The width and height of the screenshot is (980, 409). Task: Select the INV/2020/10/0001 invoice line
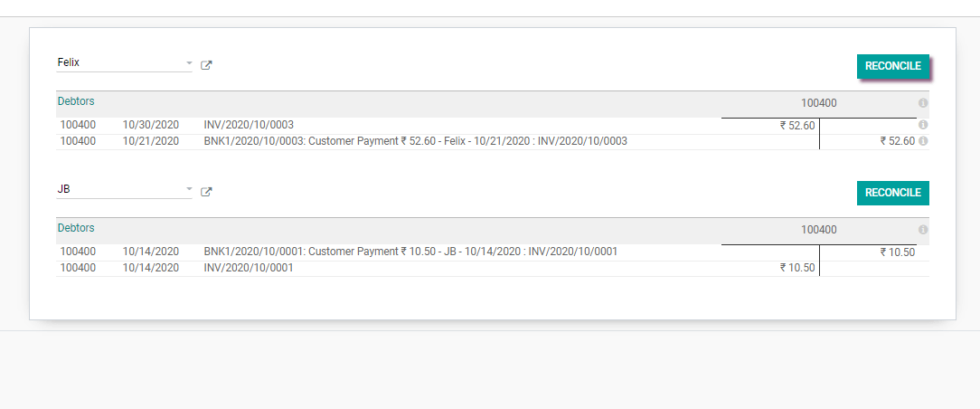[x=249, y=268]
